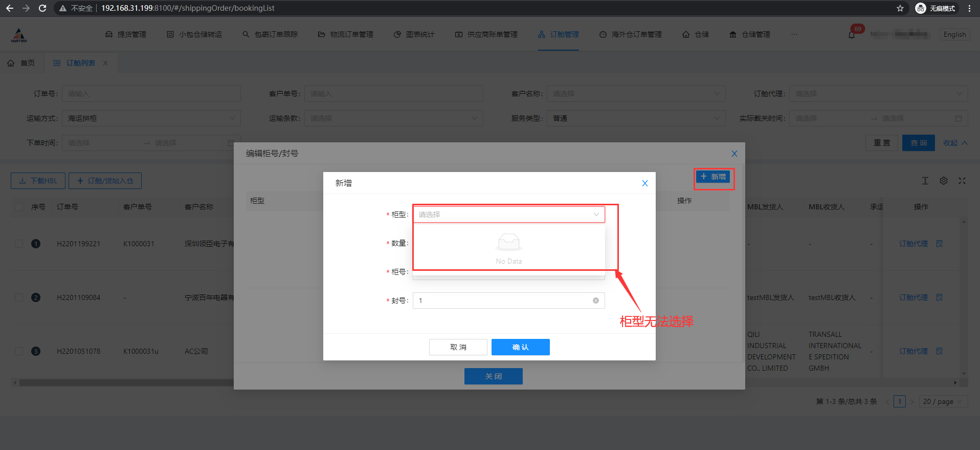980x450 pixels.
Task: Switch to the 首页 tab
Action: click(x=22, y=63)
